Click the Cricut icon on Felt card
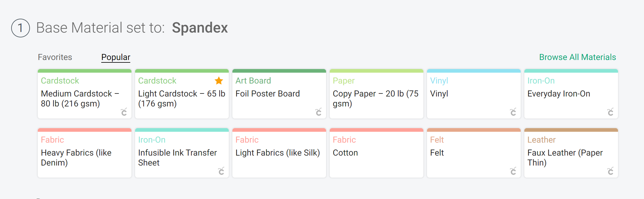This screenshot has width=644, height=199. tap(513, 171)
